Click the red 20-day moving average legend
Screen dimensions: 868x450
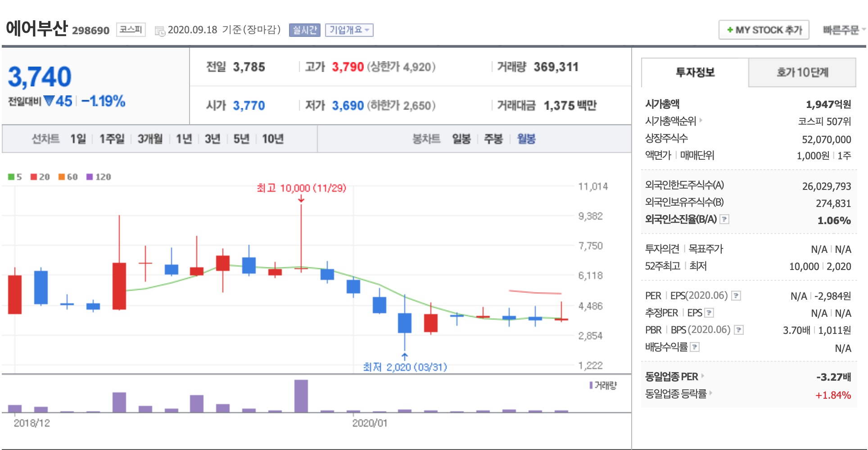[40, 177]
